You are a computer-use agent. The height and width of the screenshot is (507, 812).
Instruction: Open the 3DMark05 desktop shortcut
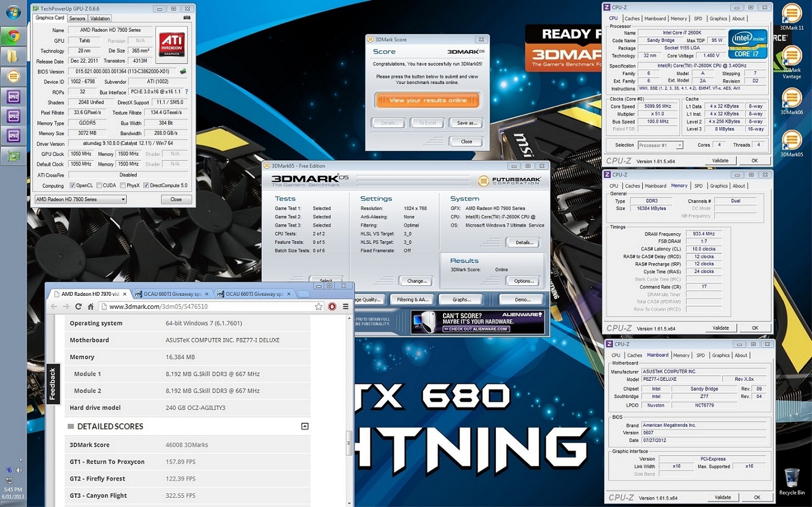tap(792, 144)
